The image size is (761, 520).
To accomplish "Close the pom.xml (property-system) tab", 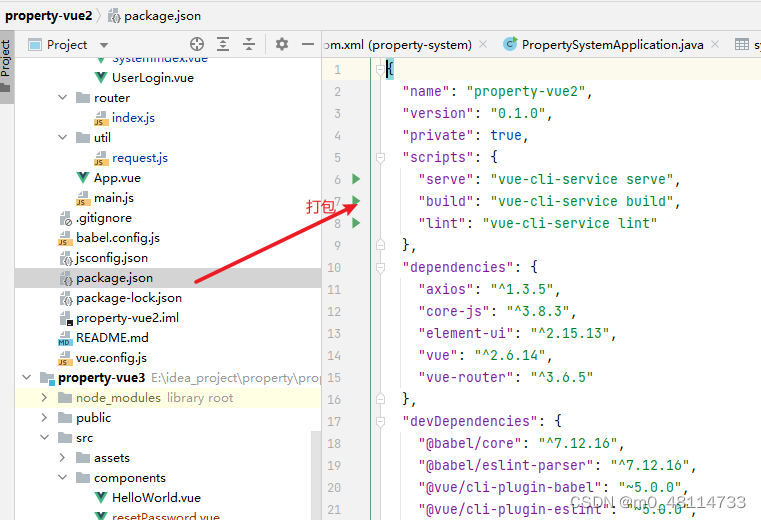I will 483,44.
